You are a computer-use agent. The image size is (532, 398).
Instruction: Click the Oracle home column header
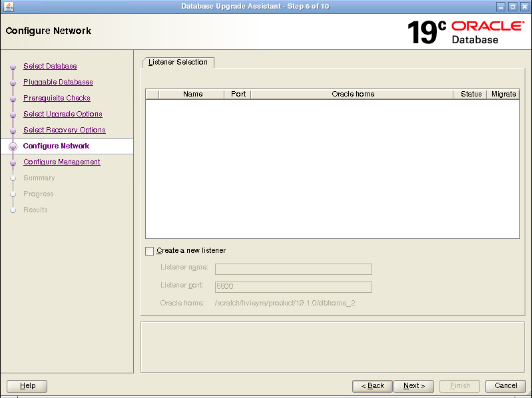(x=352, y=95)
